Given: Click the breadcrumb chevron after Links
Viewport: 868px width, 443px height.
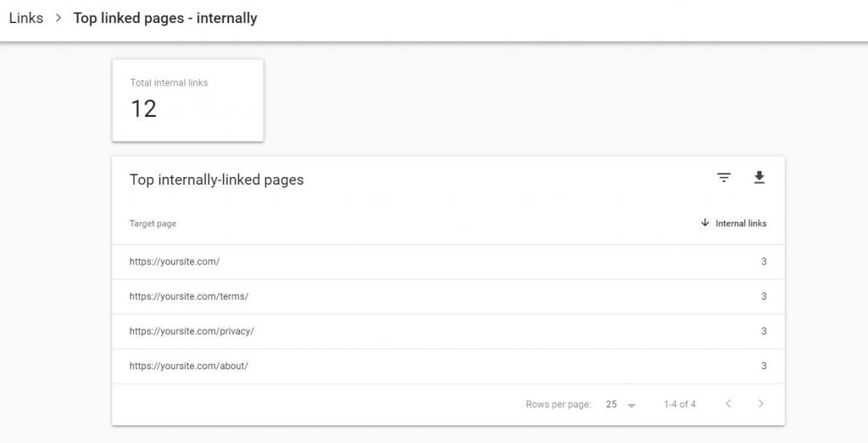Looking at the screenshot, I should coord(58,18).
